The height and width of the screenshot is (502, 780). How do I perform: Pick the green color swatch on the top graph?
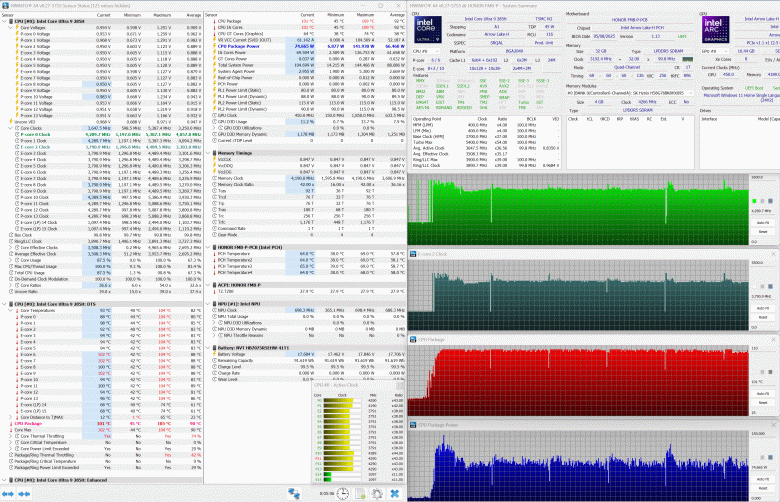pyautogui.click(x=755, y=201)
